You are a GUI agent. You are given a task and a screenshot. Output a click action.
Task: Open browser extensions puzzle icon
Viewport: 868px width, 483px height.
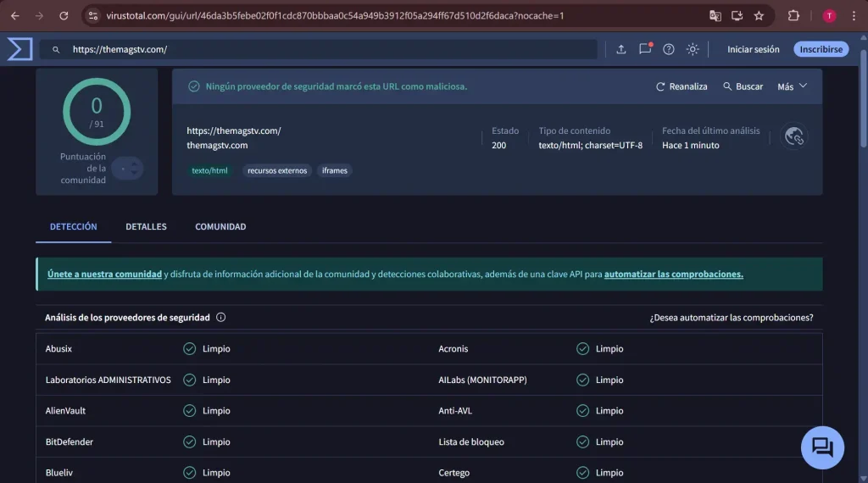pos(793,16)
